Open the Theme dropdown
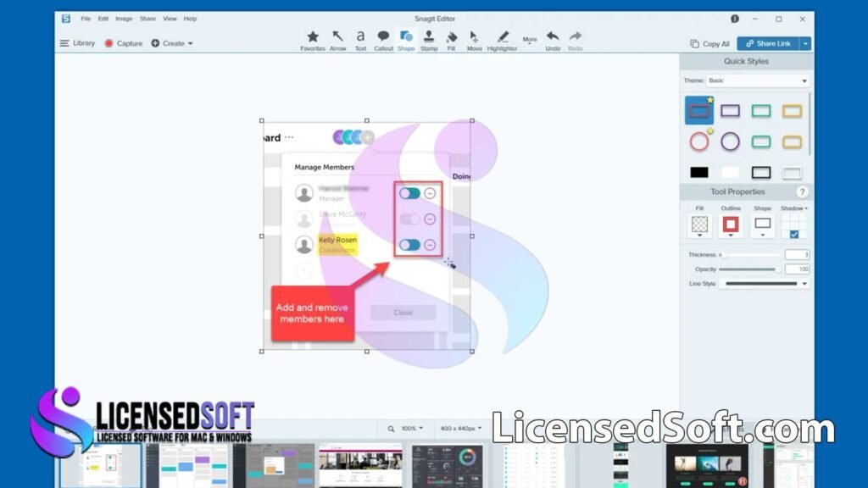 click(757, 80)
